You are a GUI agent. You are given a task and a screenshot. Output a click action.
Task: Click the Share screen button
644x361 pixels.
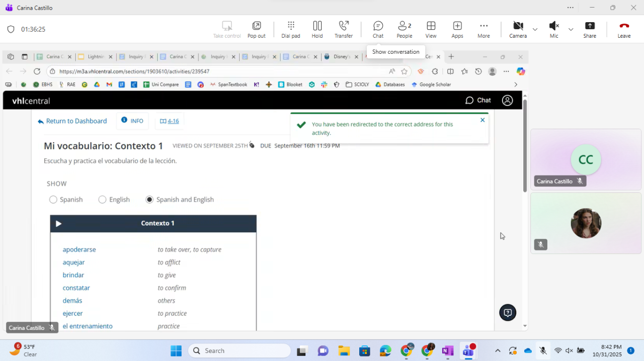click(590, 29)
